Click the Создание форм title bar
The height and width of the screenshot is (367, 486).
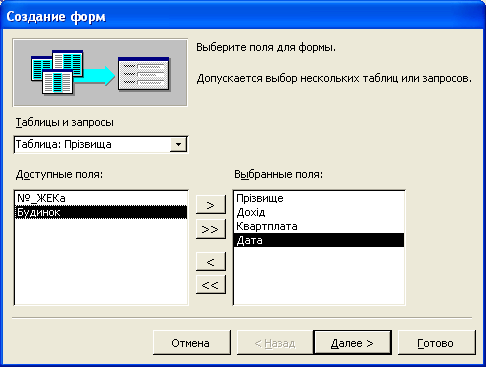pyautogui.click(x=243, y=16)
